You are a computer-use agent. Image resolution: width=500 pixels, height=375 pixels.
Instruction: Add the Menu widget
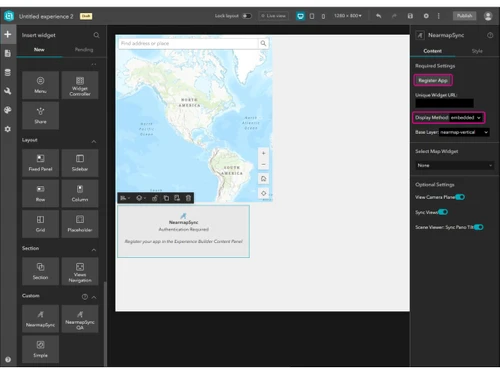point(40,85)
